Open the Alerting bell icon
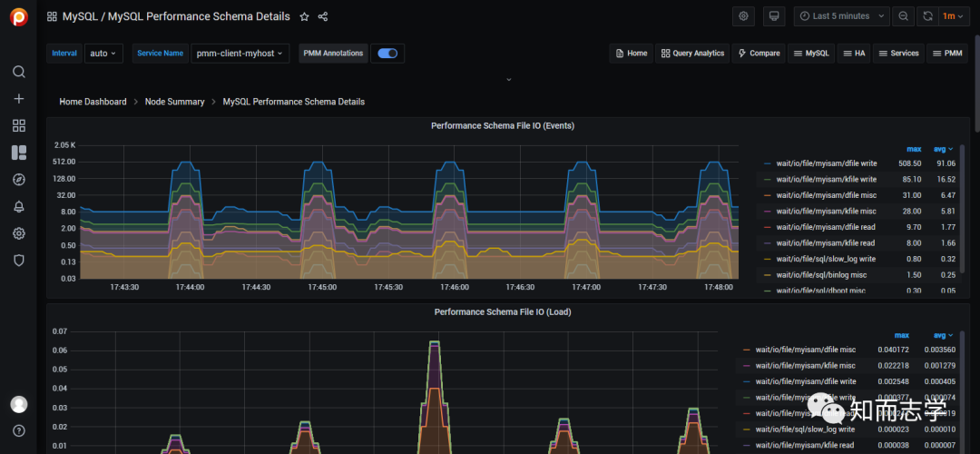Viewport: 980px width, 454px height. coord(19,207)
